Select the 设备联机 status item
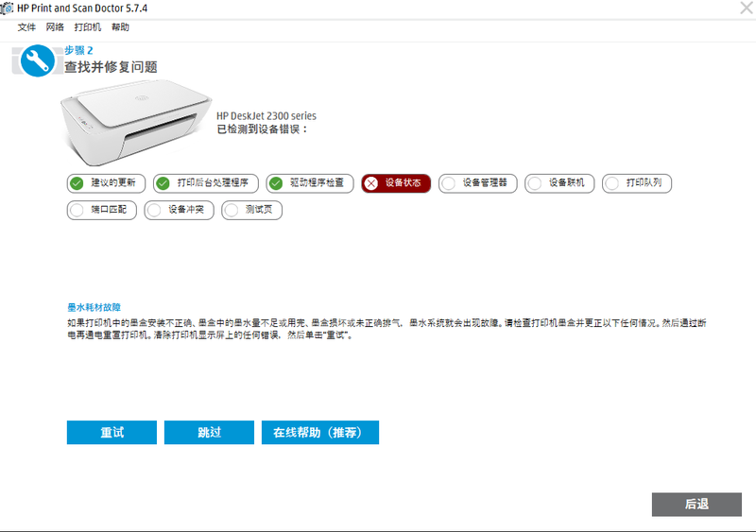This screenshot has height=532, width=756. point(559,183)
